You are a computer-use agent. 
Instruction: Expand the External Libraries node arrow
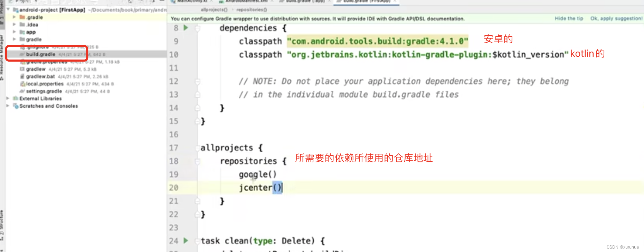pos(8,98)
